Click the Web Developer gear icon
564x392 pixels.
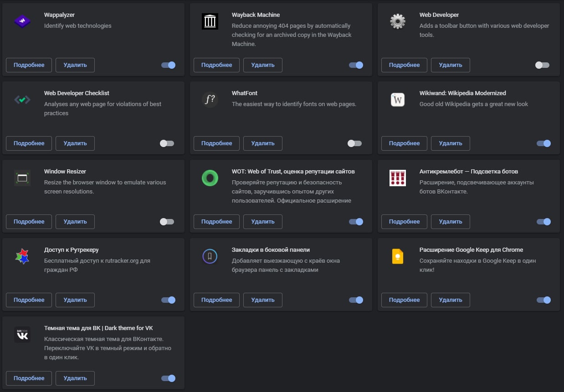pyautogui.click(x=398, y=21)
